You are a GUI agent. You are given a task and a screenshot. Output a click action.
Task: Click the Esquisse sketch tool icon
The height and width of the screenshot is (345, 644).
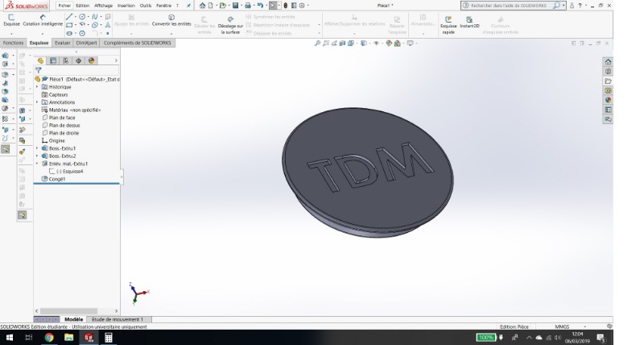pos(10,21)
